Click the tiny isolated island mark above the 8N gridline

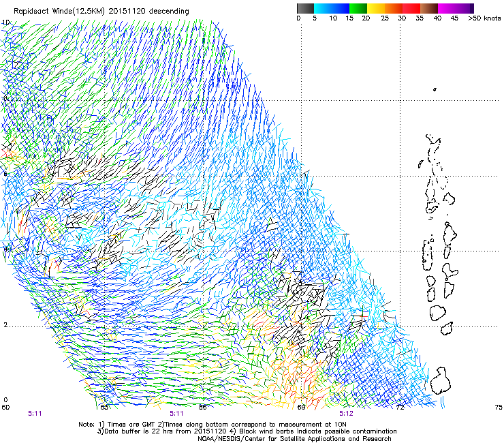[x=435, y=89]
